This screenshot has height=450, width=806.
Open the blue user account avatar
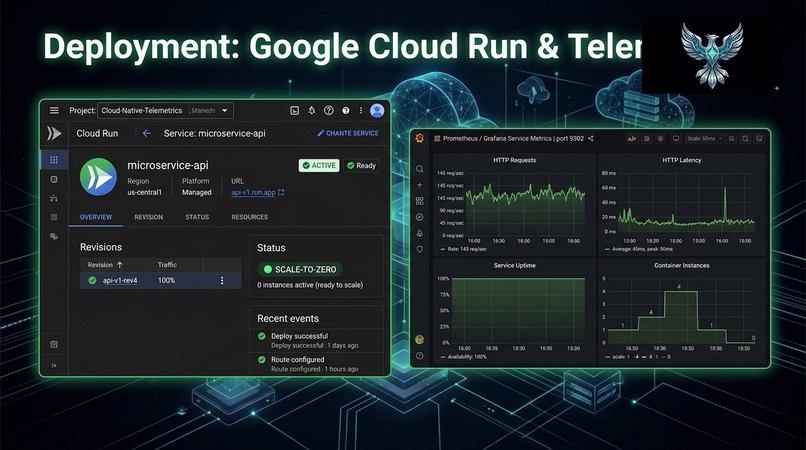(377, 111)
